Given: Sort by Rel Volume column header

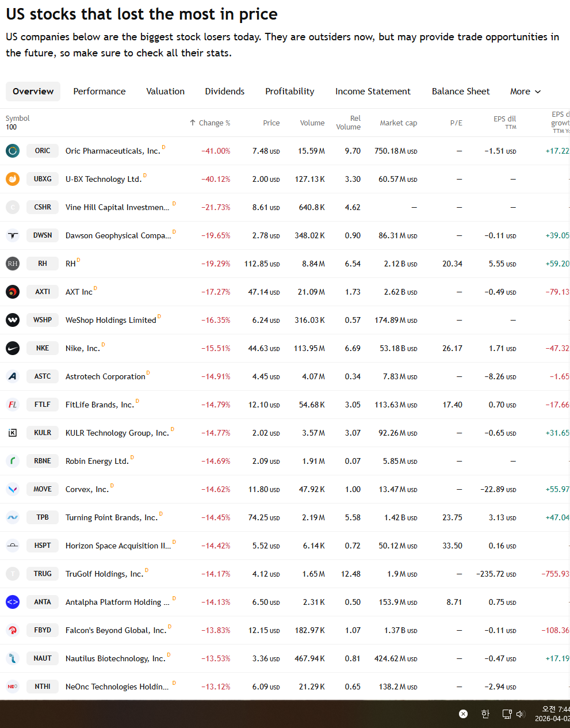Looking at the screenshot, I should 349,123.
